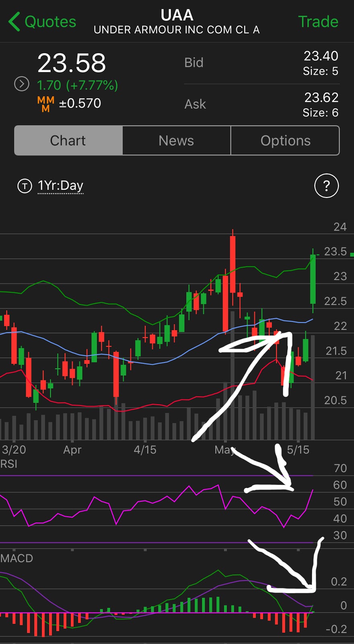Open the Options tab

(285, 140)
